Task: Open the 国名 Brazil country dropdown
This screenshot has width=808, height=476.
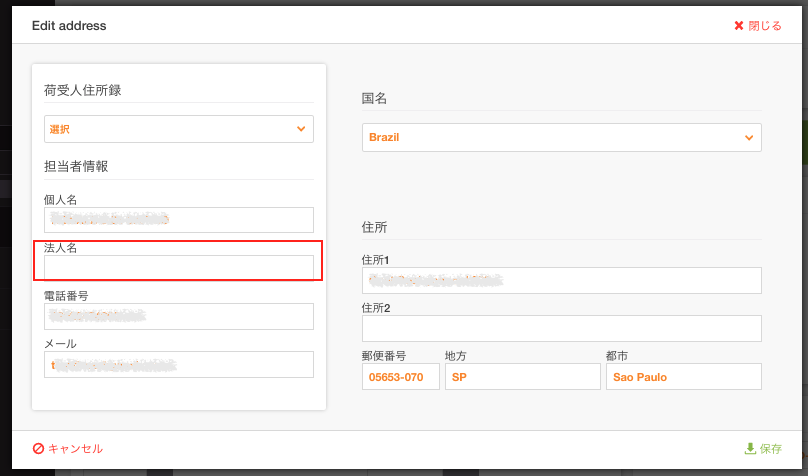Action: click(562, 138)
